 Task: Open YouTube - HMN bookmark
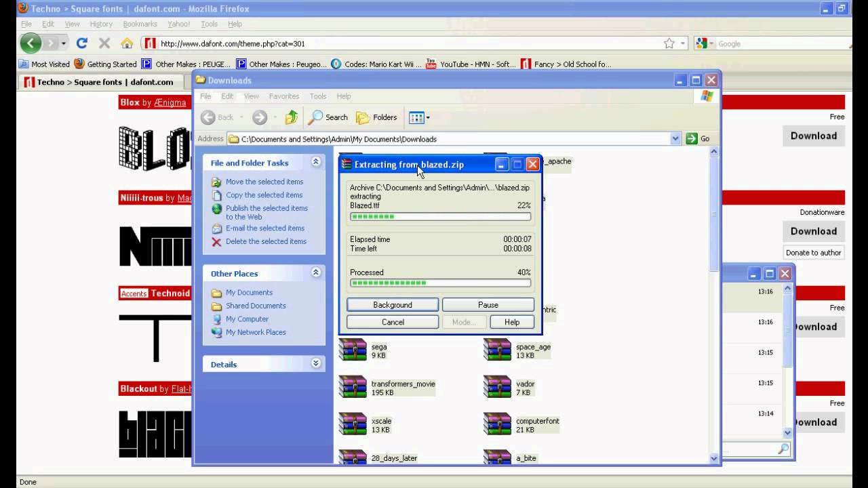[x=471, y=64]
